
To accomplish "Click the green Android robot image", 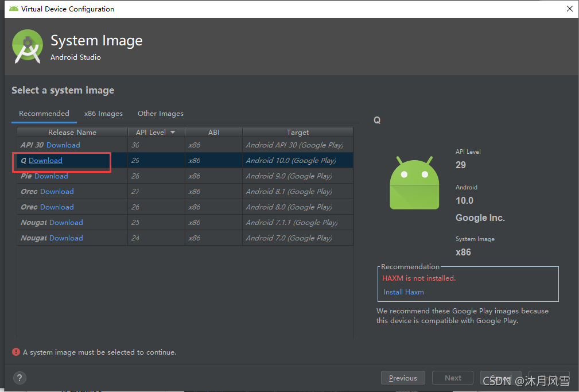I will [414, 183].
